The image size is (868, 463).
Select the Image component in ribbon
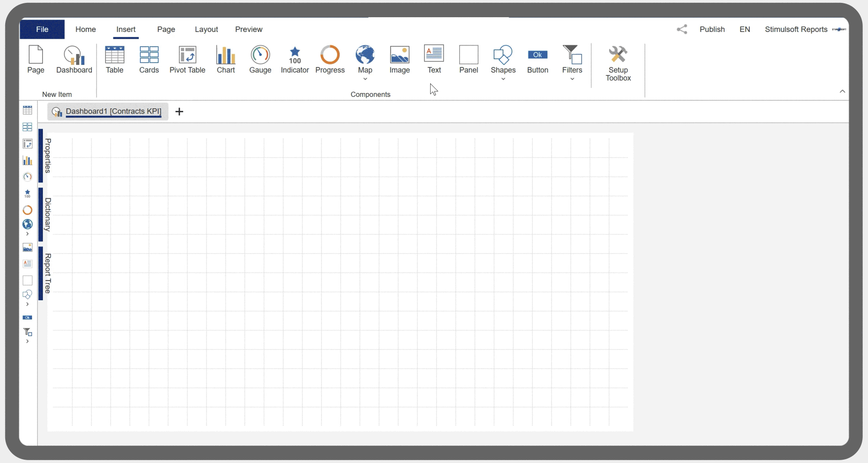(400, 60)
